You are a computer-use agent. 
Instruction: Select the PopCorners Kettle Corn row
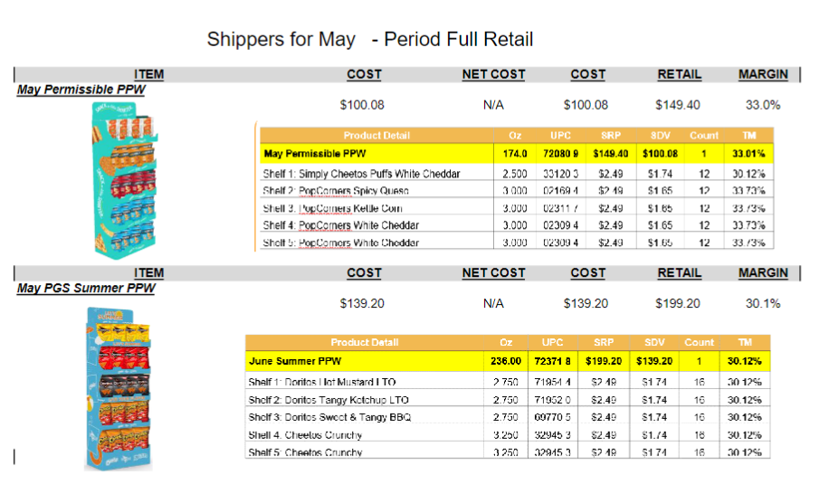click(x=517, y=208)
